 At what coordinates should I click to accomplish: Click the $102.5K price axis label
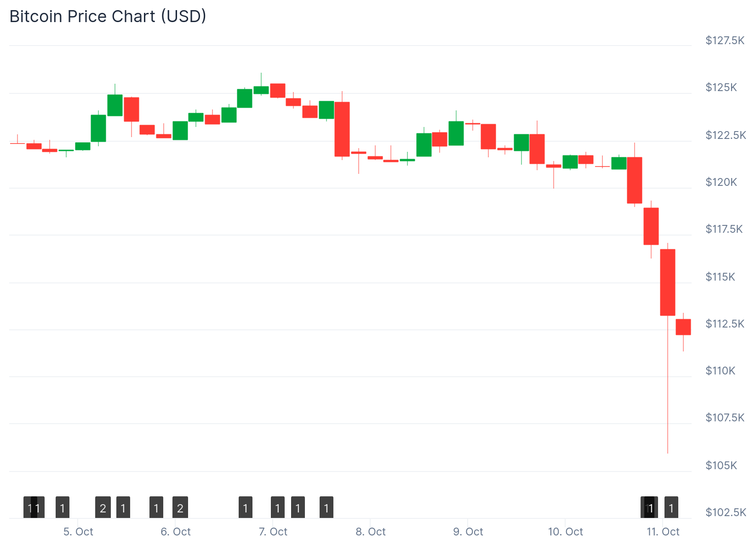point(726,512)
